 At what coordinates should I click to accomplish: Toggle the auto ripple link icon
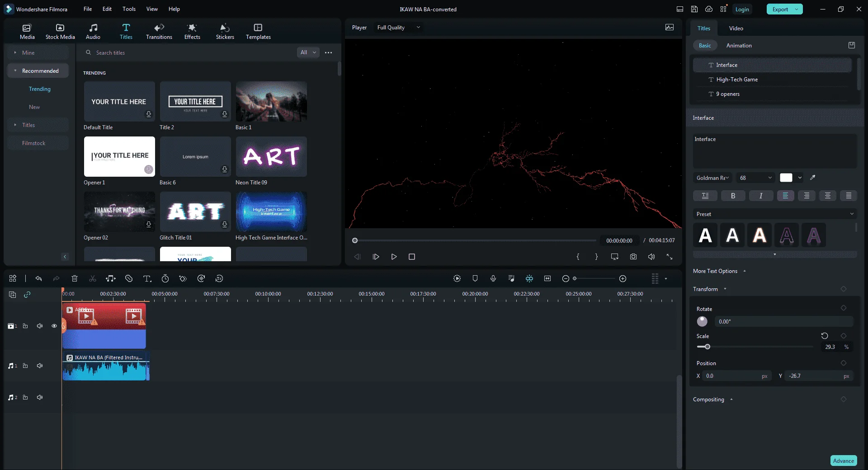tap(27, 295)
